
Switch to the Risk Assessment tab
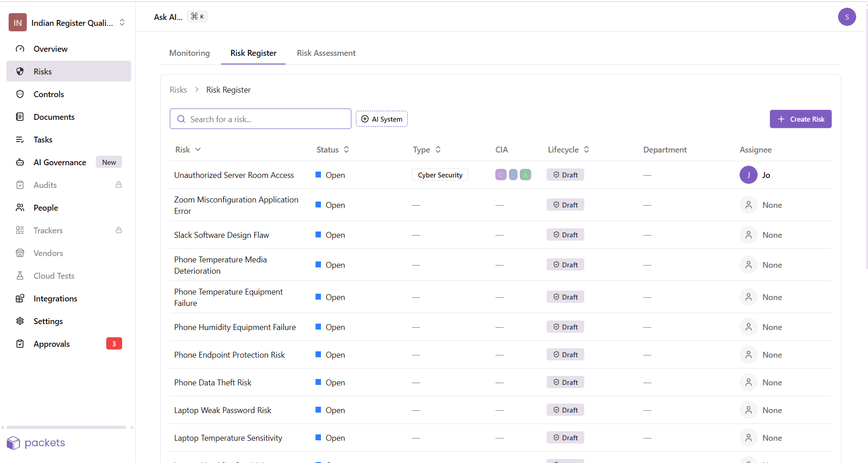click(326, 53)
